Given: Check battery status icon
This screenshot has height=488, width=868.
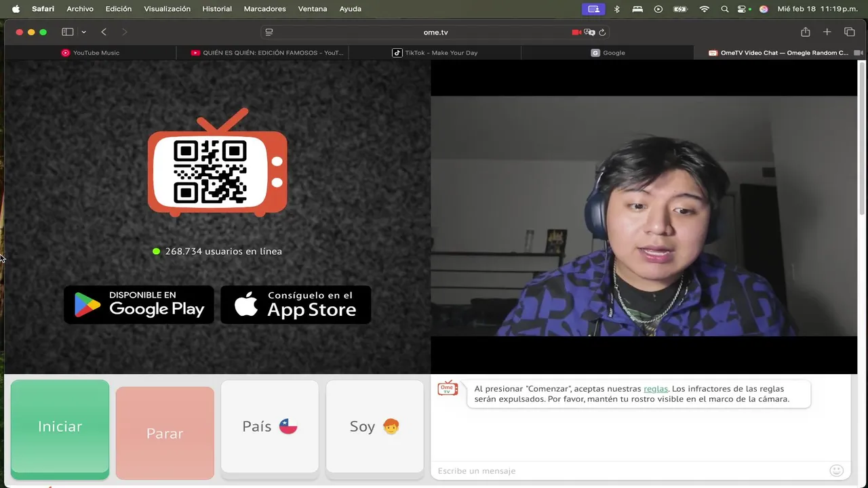Looking at the screenshot, I should tap(679, 9).
